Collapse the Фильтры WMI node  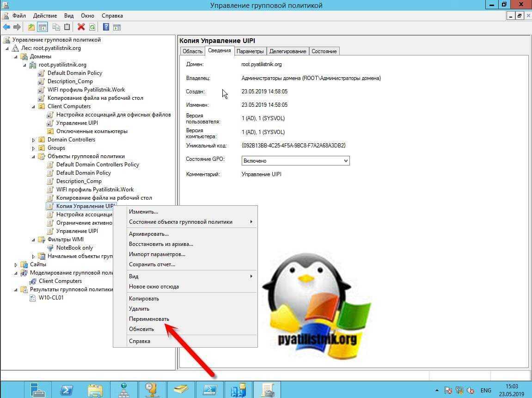click(33, 240)
